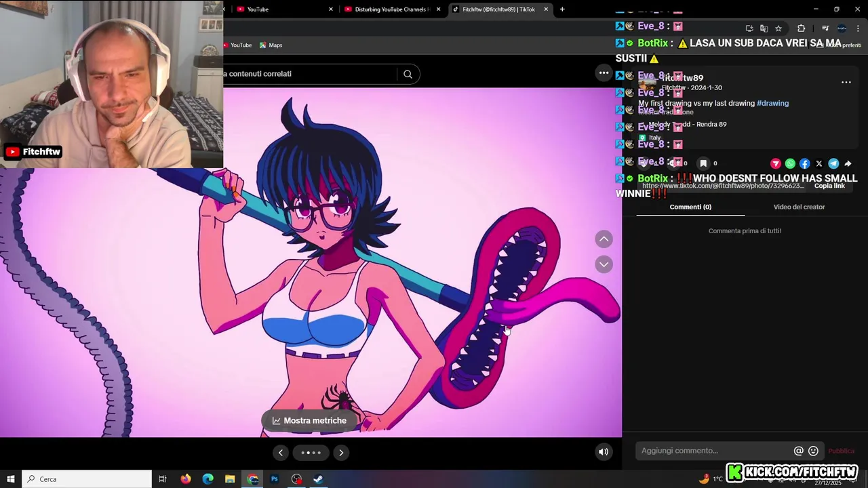Open post options three dots beside username
The image size is (868, 488).
[846, 82]
